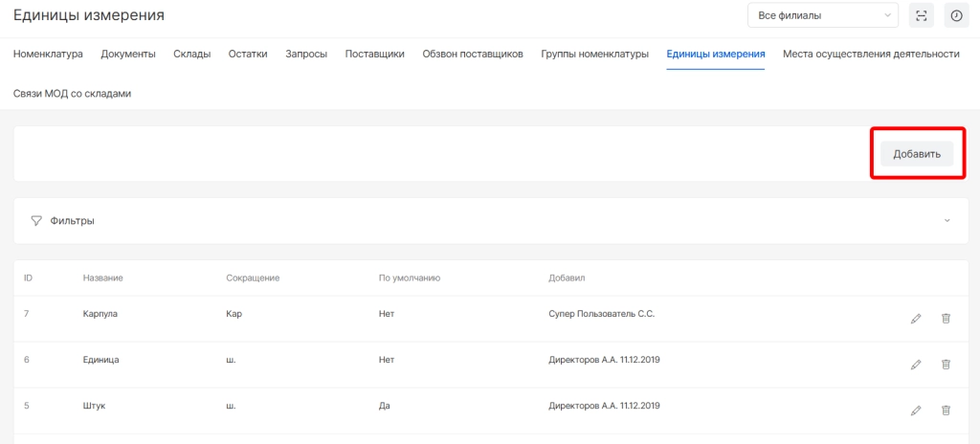Screen dimensions: 980x444
Task: Click the funnel filter icon
Action: coord(36,221)
